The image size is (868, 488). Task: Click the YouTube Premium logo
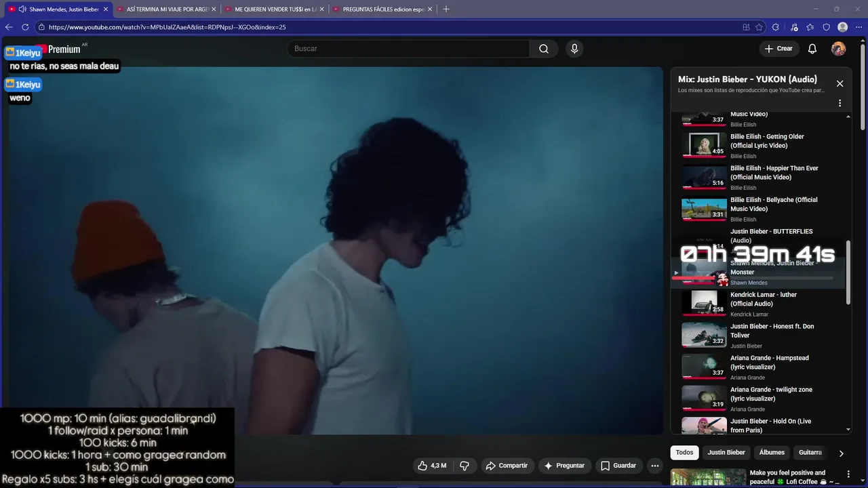[62, 49]
